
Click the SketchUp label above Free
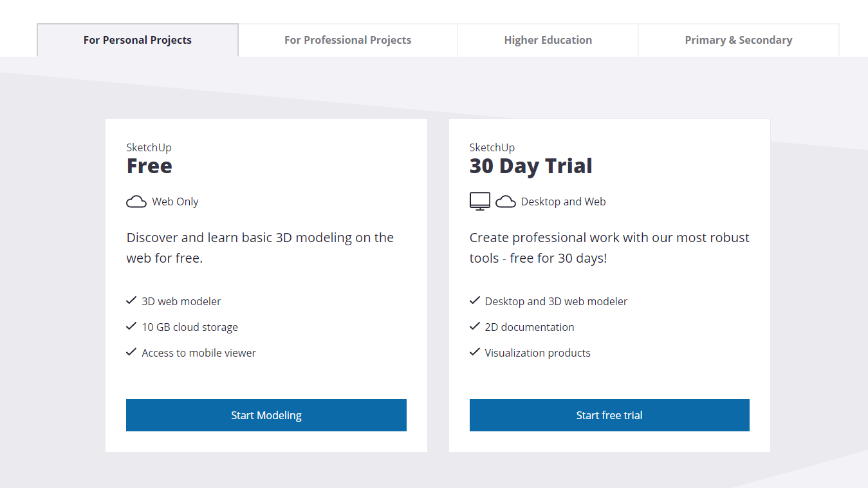tap(149, 147)
